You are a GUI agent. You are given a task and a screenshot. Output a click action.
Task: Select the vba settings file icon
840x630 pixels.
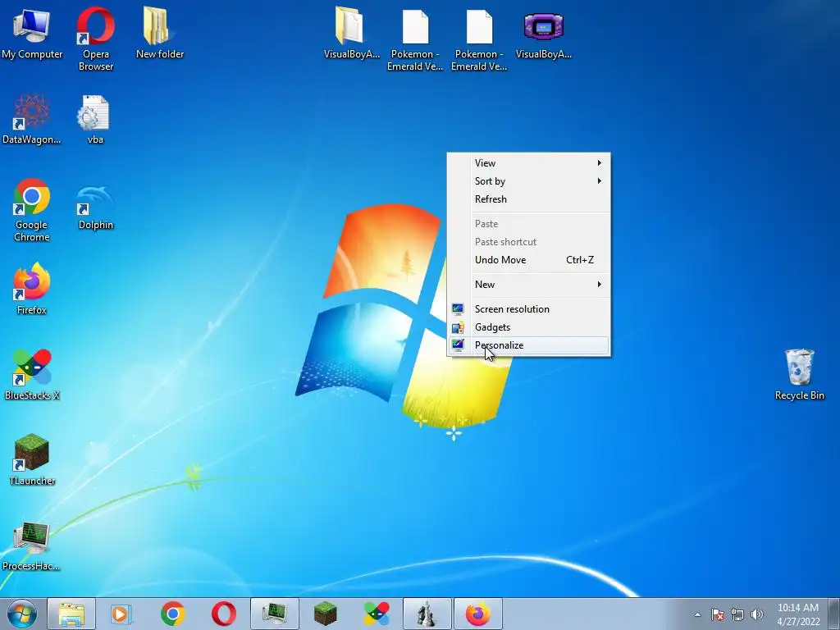(95, 119)
